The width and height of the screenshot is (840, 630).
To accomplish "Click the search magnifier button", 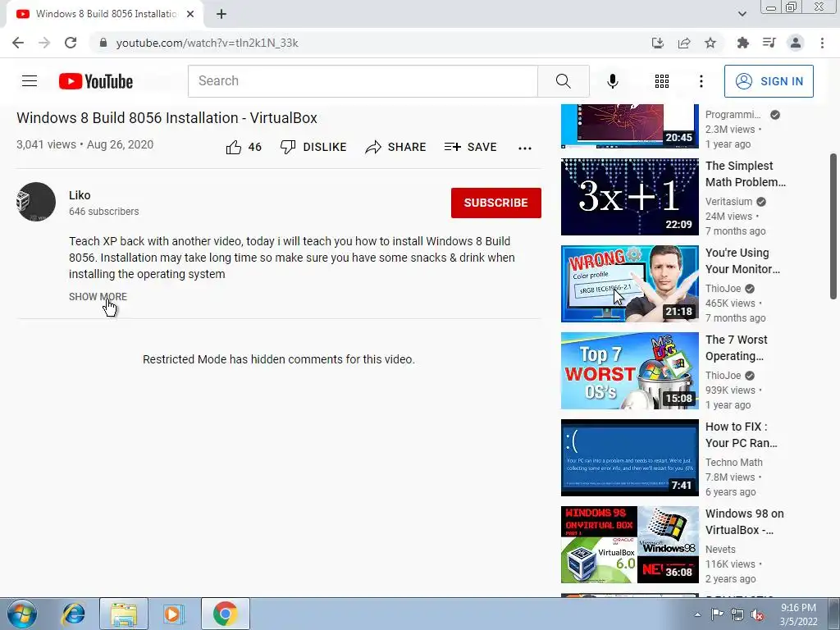I will pos(563,81).
